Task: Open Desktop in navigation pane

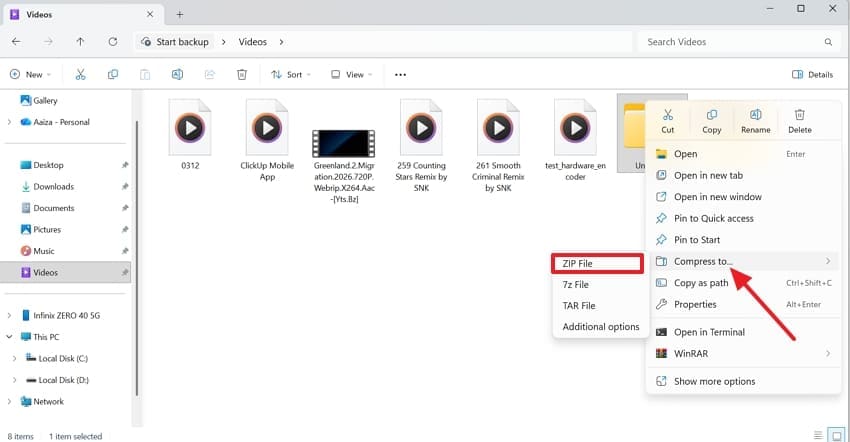Action: (42, 165)
